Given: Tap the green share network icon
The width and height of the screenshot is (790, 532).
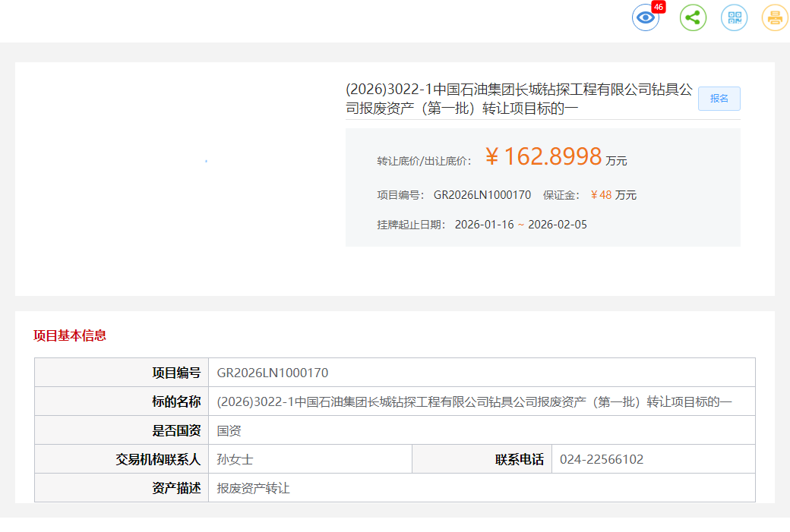Looking at the screenshot, I should click(x=692, y=17).
